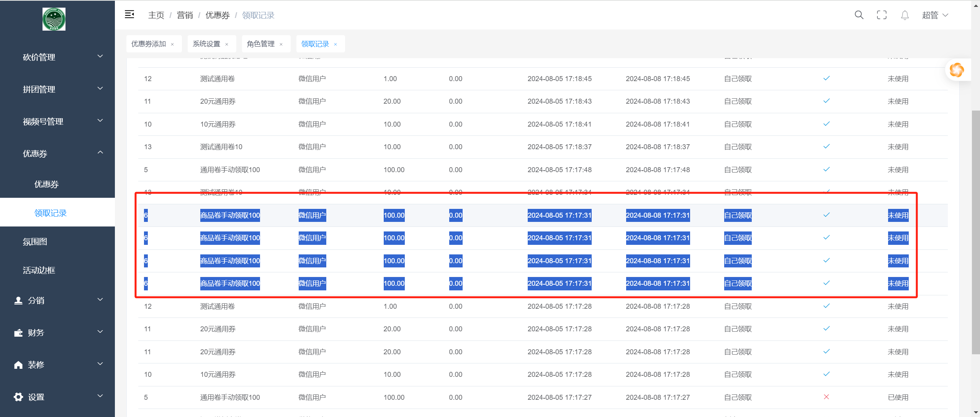Viewport: 980px width, 417px height.
Task: Click the 已使用 status cell
Action: [898, 397]
